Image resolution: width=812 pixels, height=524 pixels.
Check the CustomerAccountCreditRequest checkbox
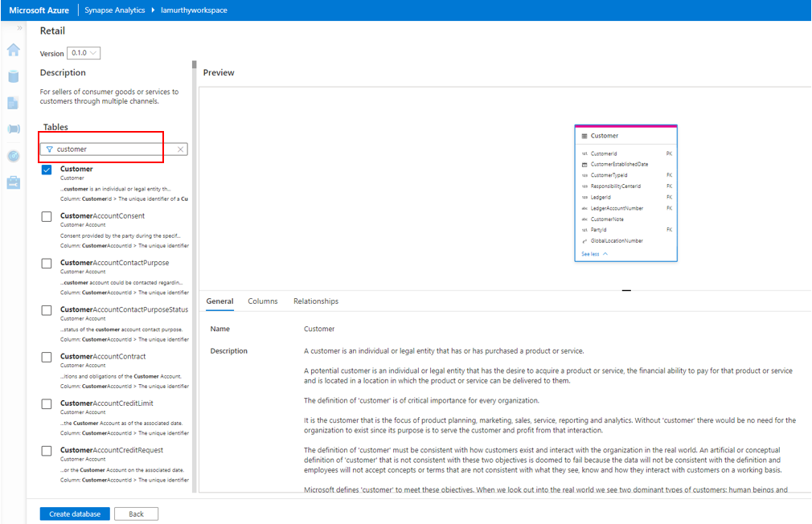(47, 451)
